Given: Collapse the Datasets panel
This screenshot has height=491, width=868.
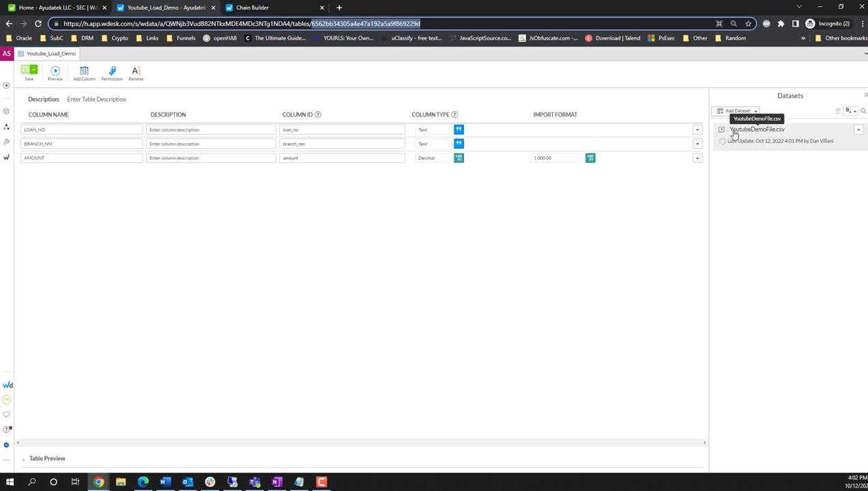Looking at the screenshot, I should (865, 95).
